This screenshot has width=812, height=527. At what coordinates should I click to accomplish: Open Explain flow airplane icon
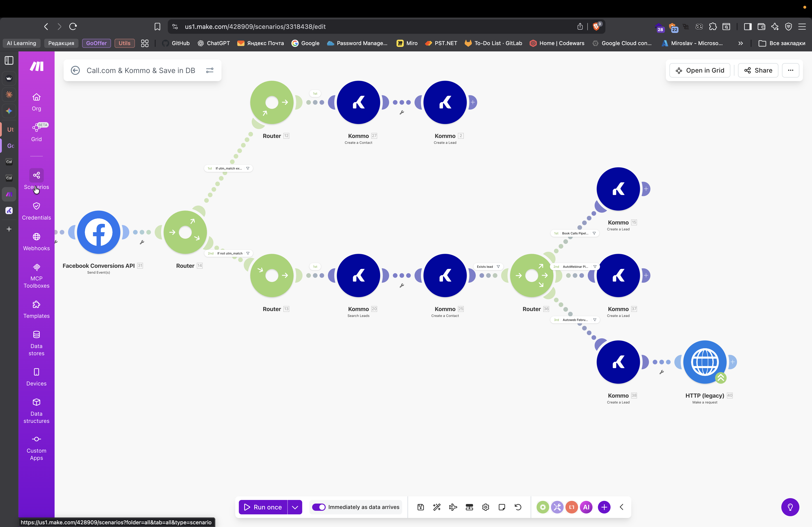coord(453,507)
